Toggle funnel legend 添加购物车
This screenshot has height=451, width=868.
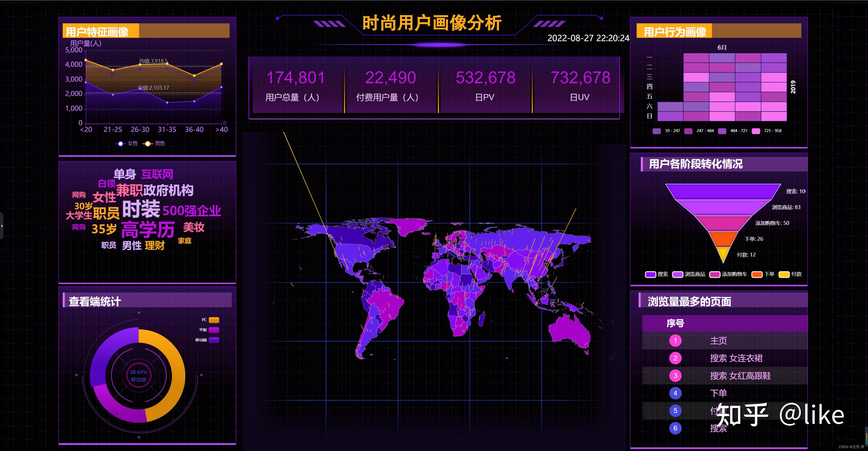coord(728,274)
